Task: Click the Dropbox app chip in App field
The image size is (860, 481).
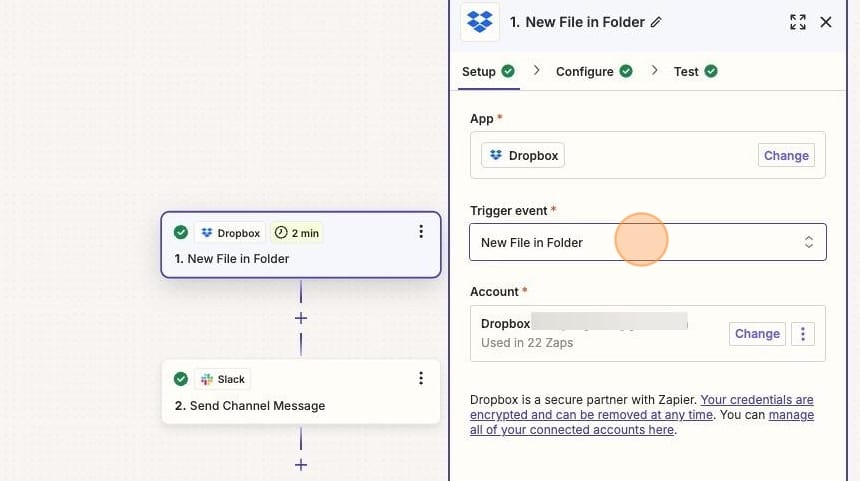Action: pyautogui.click(x=523, y=155)
